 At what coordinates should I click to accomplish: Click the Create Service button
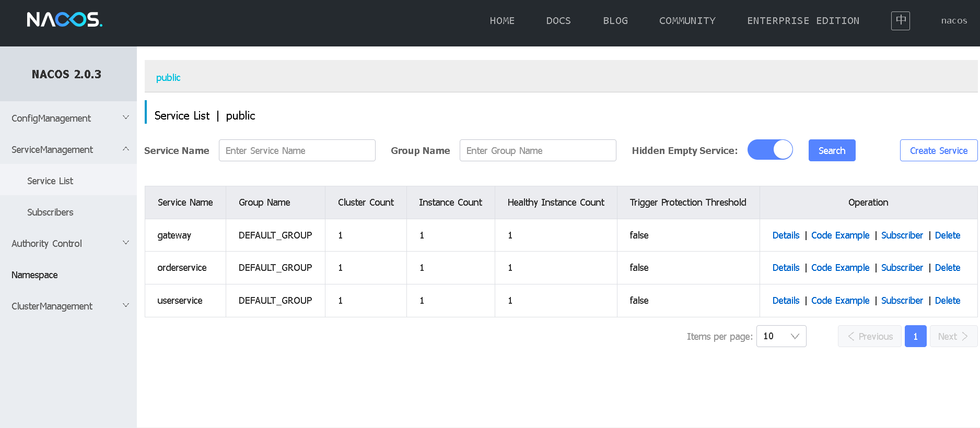click(938, 150)
